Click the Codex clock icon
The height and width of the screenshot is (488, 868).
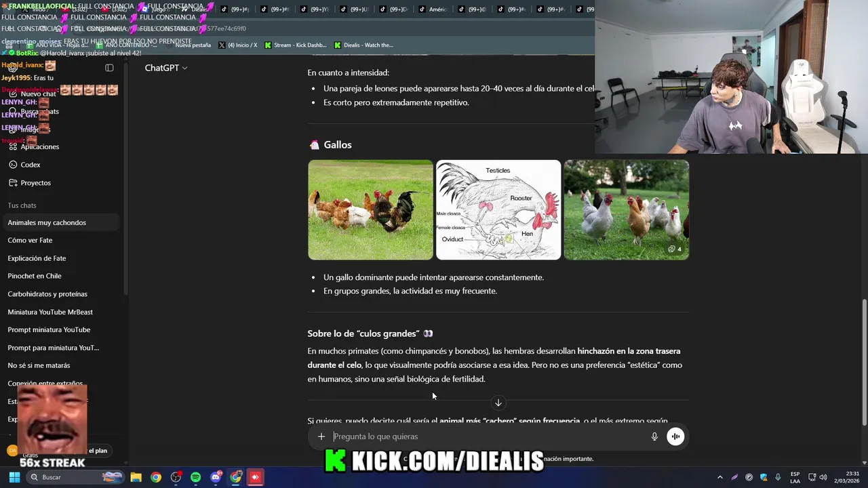pyautogui.click(x=13, y=165)
